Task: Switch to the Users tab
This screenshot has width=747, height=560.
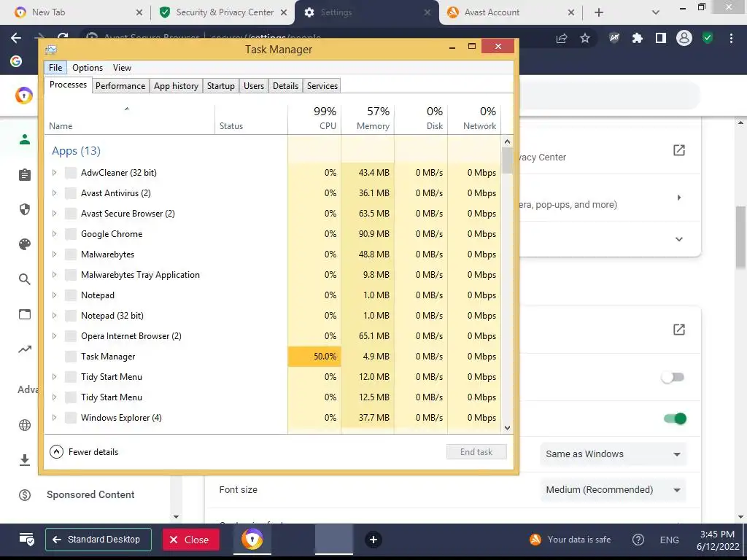Action: 253,86
